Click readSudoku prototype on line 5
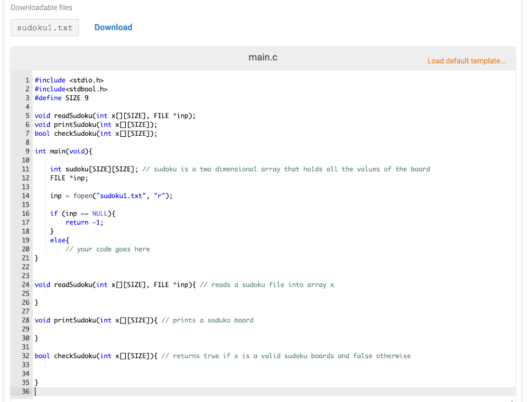Viewport: 532px width, 402px height. tap(115, 116)
